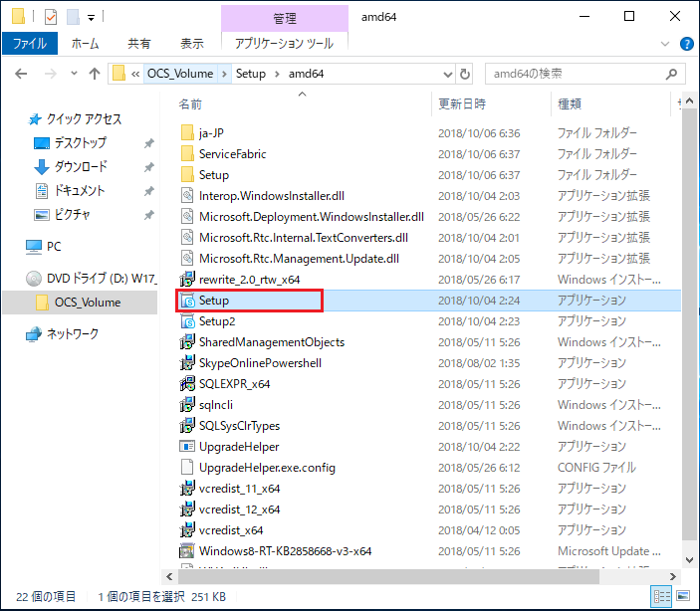Select the sqlncli installer icon

tap(187, 405)
